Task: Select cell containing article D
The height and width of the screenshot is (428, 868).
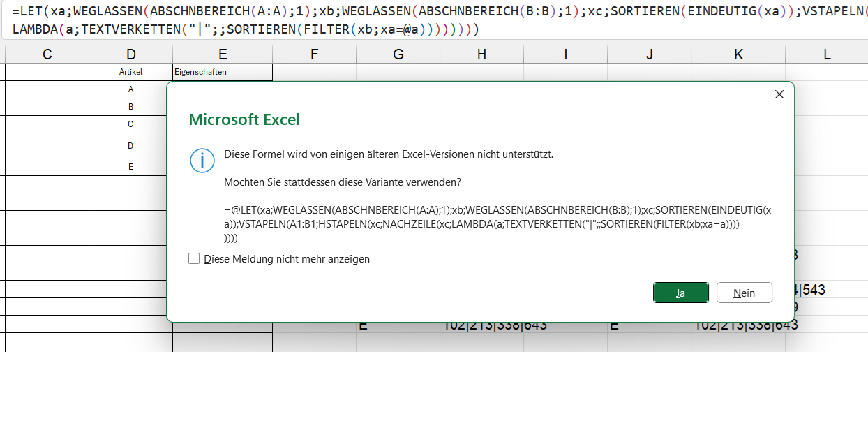Action: tap(130, 146)
